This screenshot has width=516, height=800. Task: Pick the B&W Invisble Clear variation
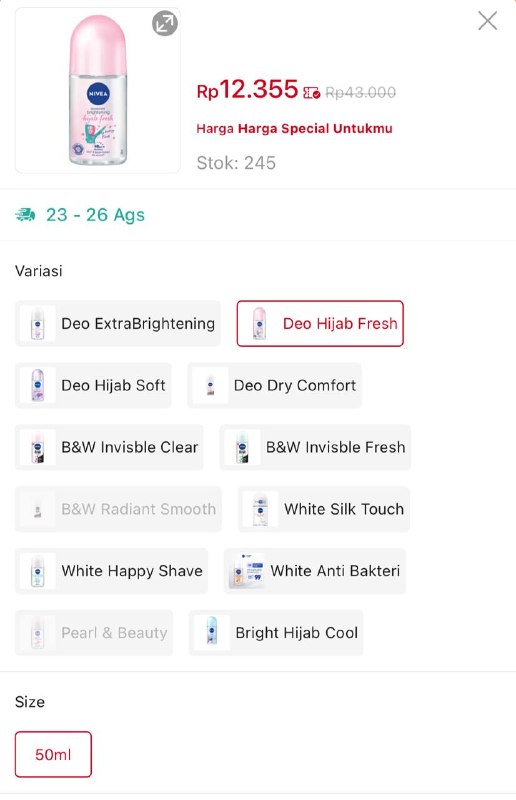click(109, 447)
